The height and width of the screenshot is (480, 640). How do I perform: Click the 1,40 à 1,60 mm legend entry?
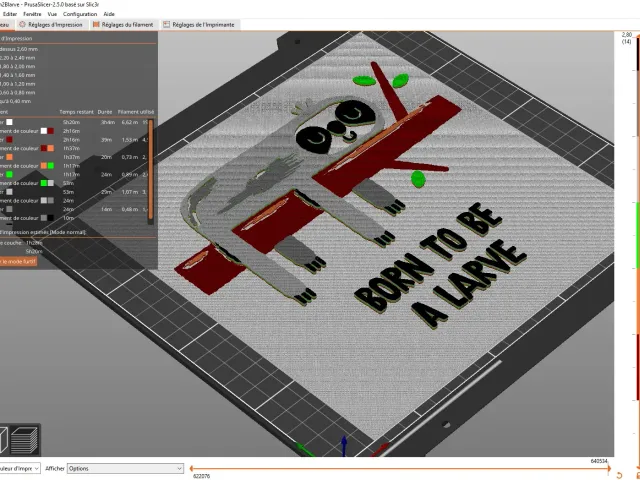[18, 75]
